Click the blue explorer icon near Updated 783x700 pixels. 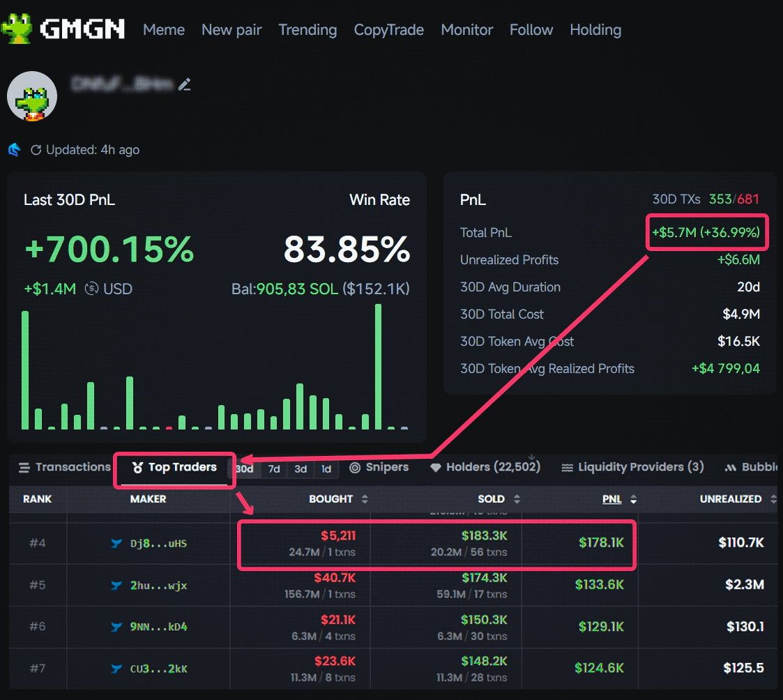(15, 149)
